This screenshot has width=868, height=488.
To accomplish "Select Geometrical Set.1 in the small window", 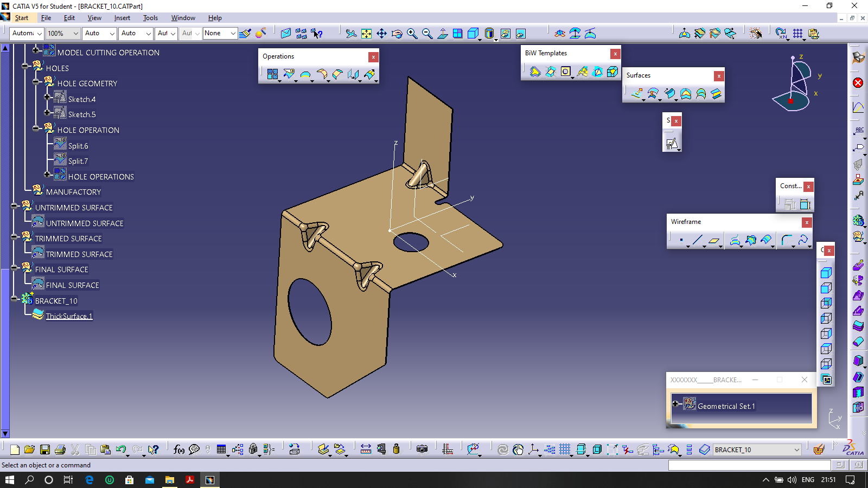I will pyautogui.click(x=726, y=406).
